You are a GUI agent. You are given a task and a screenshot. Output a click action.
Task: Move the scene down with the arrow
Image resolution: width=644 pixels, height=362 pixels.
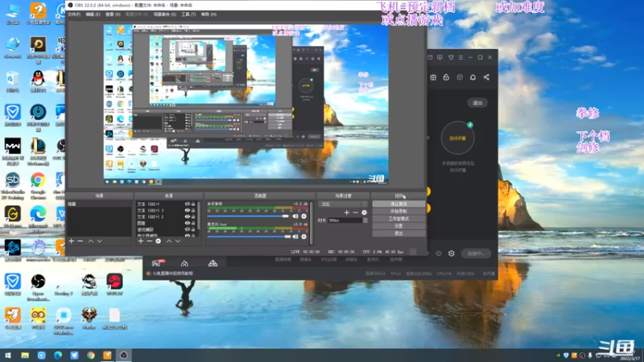pos(99,241)
